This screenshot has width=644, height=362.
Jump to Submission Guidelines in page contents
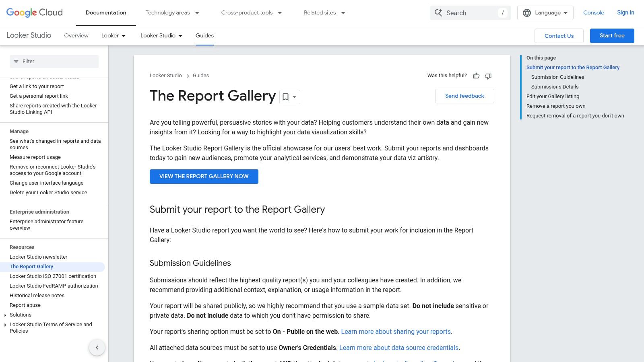point(557,77)
